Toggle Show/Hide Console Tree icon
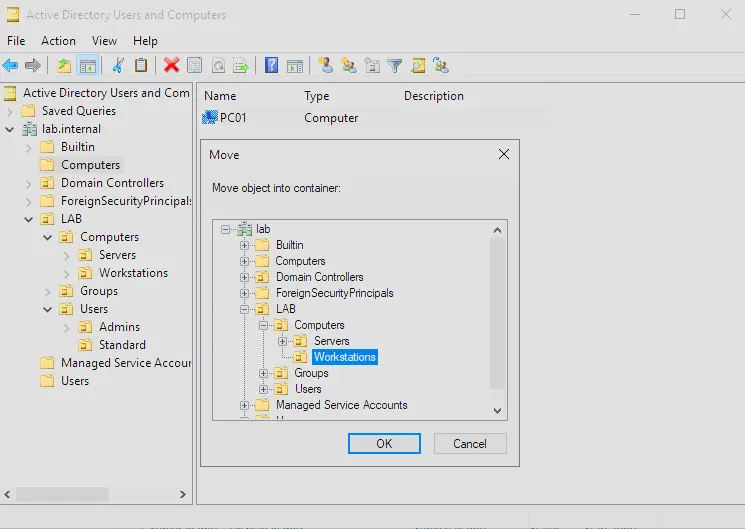Viewport: 745px width, 529px height. coord(88,66)
